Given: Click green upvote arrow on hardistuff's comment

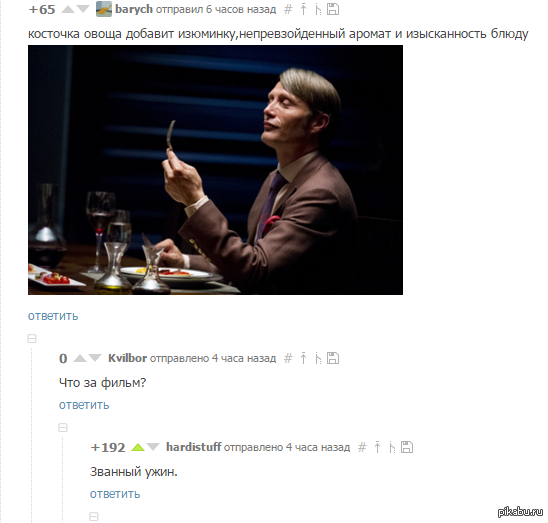Looking at the screenshot, I should pos(138,447).
